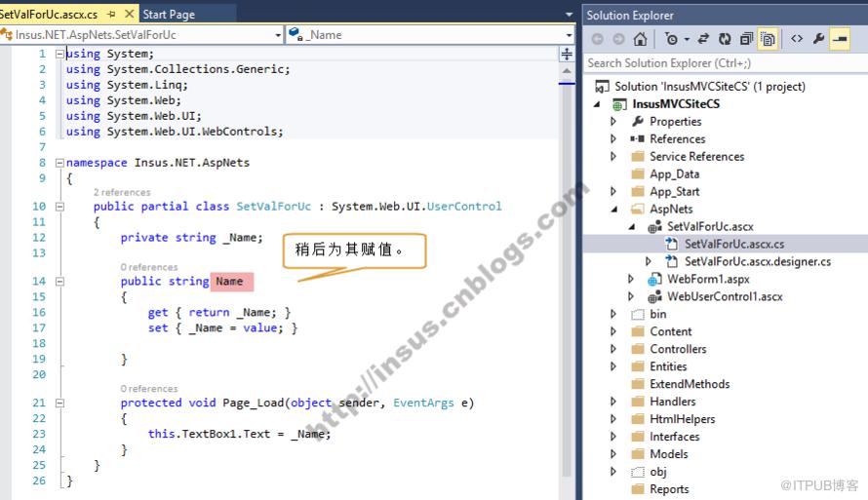
Task: Open Properties via the wrench toolbar icon
Action: click(x=818, y=39)
